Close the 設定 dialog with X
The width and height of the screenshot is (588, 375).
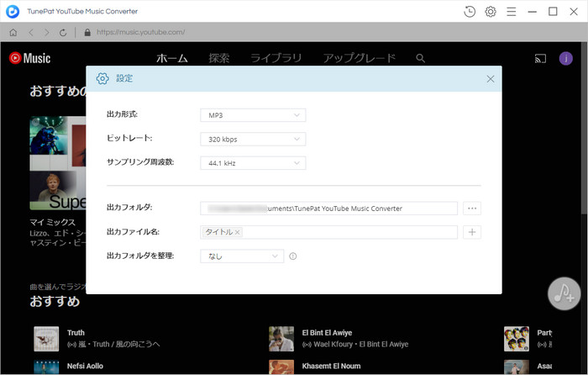490,79
